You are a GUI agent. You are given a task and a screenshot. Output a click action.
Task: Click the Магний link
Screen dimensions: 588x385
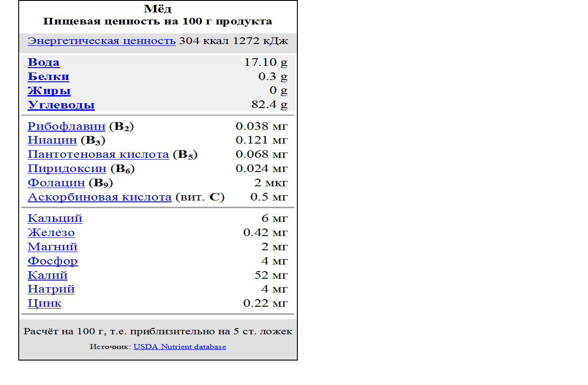click(x=53, y=247)
